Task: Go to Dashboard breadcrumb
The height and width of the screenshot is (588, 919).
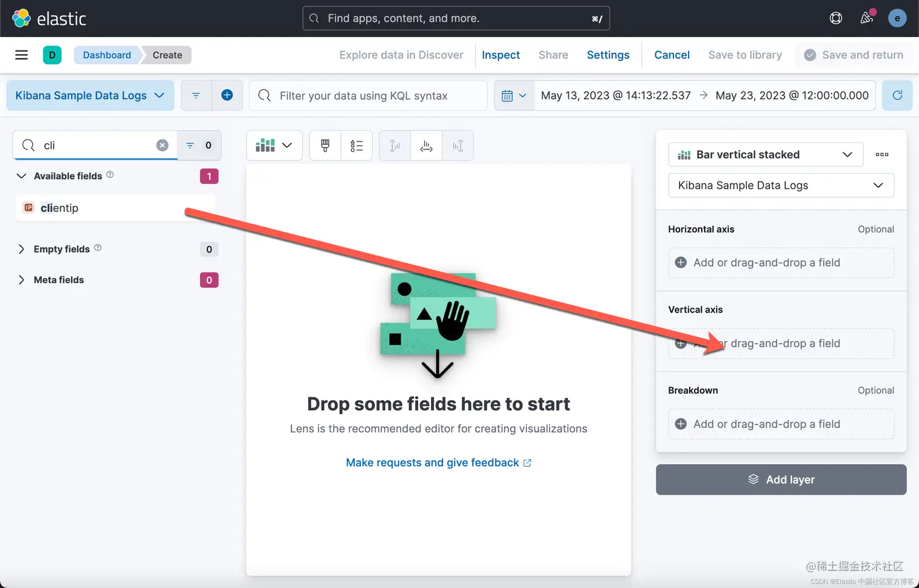Action: pos(107,55)
